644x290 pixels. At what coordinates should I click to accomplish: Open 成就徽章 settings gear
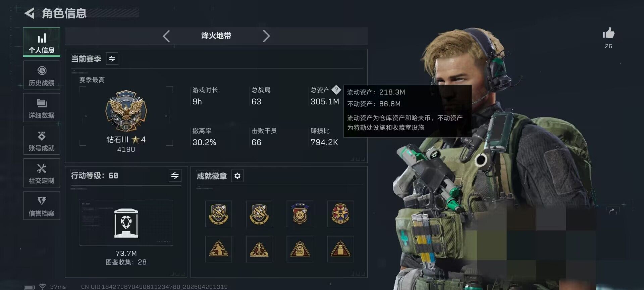[x=237, y=176]
